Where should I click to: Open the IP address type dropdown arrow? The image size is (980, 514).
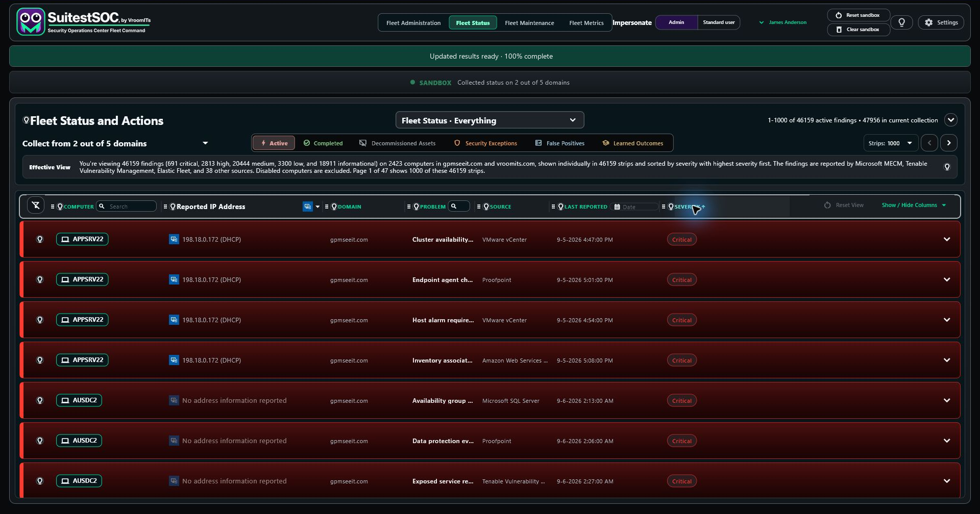coord(317,207)
